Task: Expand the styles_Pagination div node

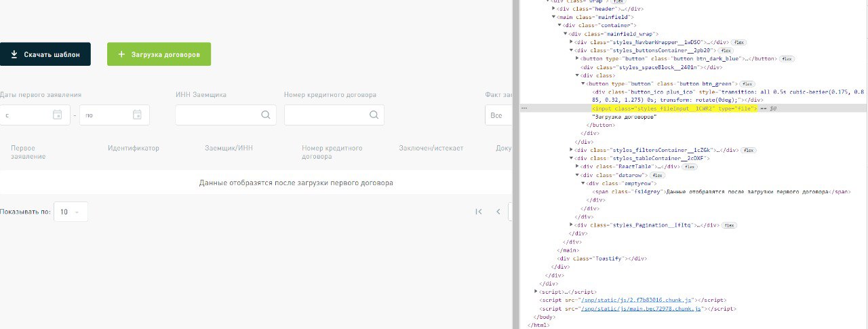Action: pyautogui.click(x=572, y=225)
